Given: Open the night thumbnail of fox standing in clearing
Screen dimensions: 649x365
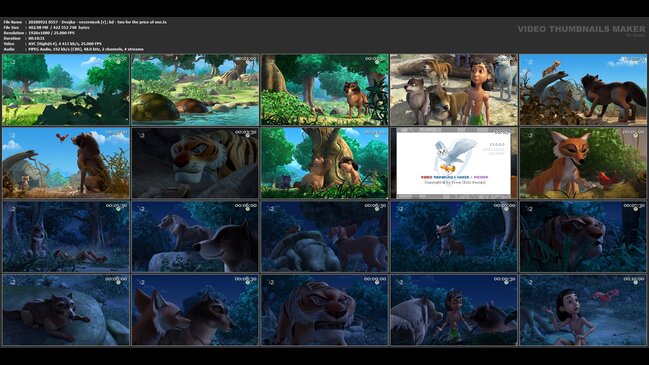Looking at the screenshot, I should point(454,236).
